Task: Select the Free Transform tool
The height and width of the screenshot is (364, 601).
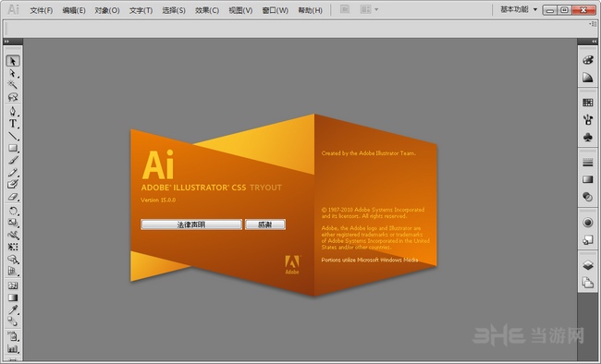Action: pyautogui.click(x=13, y=248)
